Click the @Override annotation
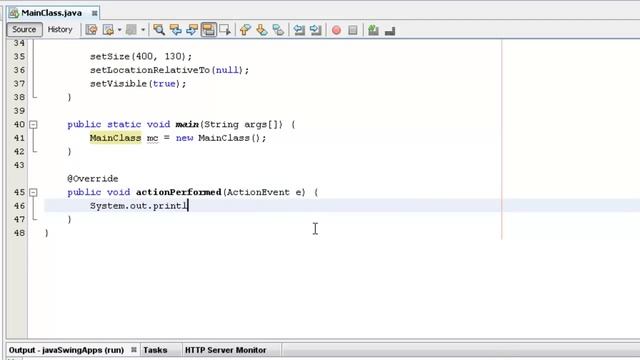640x360 pixels. click(93, 179)
